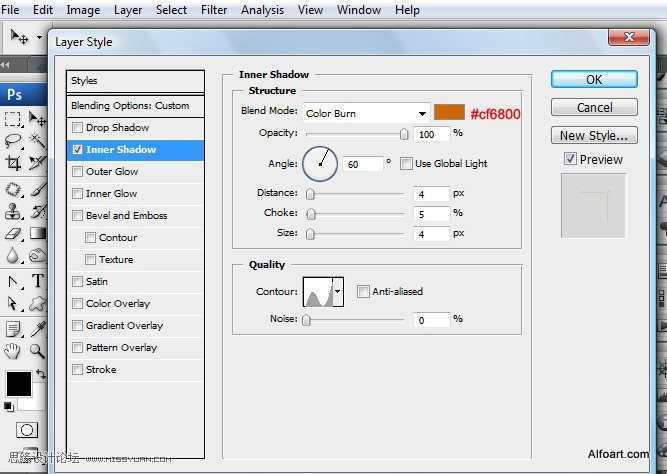Select the Dodge tool
The height and width of the screenshot is (474, 667).
click(37, 255)
